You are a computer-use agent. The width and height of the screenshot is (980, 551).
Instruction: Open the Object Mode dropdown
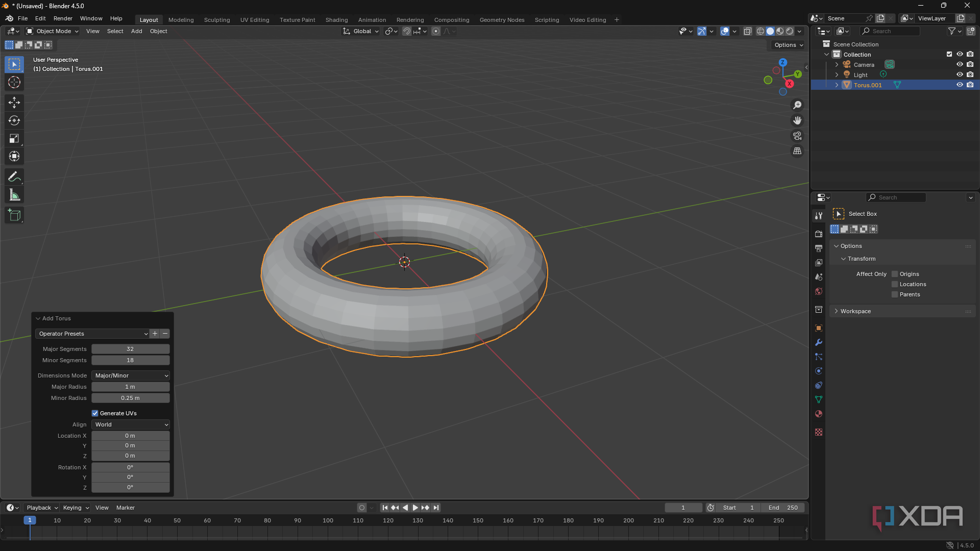pyautogui.click(x=53, y=31)
